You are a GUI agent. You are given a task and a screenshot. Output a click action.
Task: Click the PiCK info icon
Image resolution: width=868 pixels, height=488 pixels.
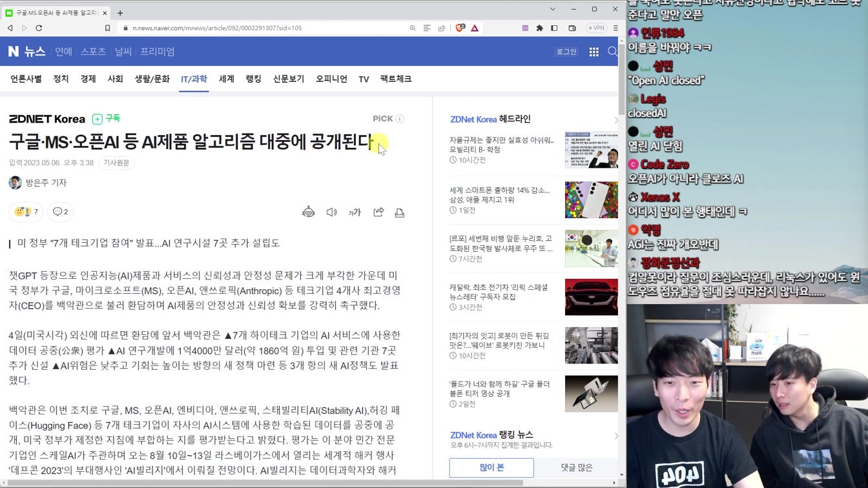400,119
